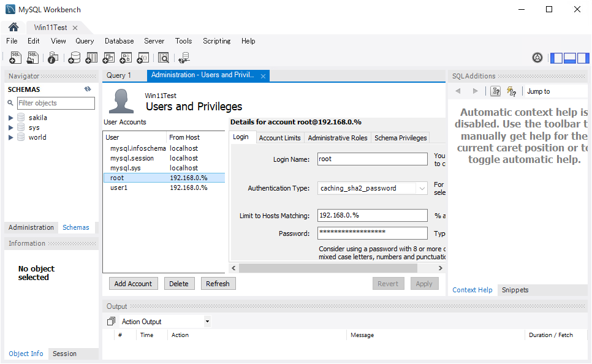Go to the home screen tab icon

point(13,27)
